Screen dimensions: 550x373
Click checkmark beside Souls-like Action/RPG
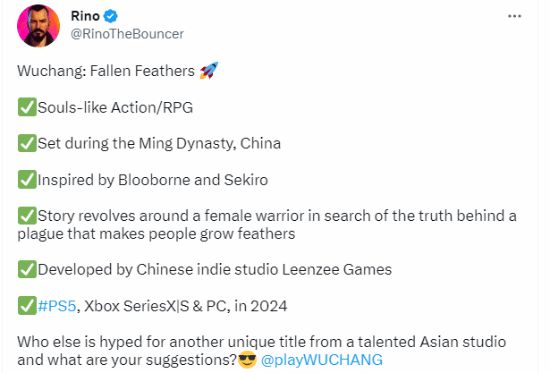click(x=27, y=107)
